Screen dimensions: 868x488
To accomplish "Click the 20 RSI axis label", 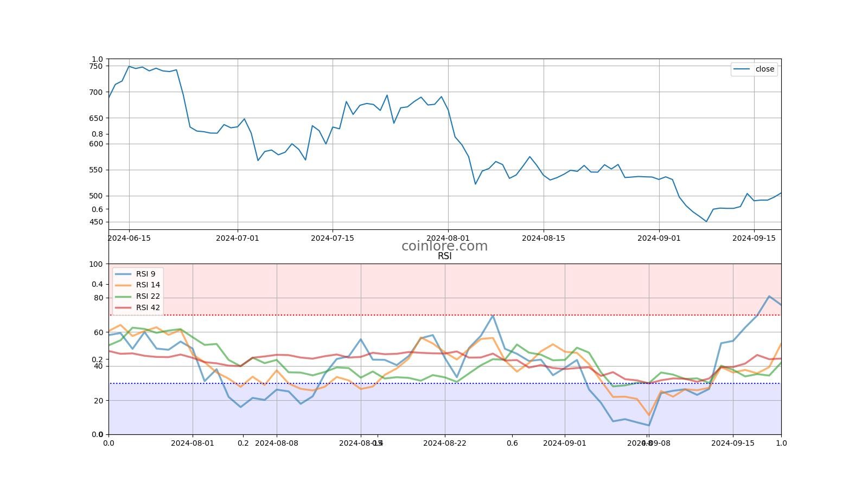I will tap(98, 401).
